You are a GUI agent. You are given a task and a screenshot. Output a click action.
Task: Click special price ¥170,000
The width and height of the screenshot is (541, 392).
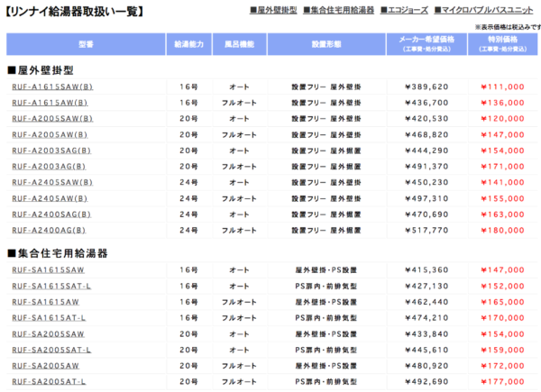click(x=503, y=318)
